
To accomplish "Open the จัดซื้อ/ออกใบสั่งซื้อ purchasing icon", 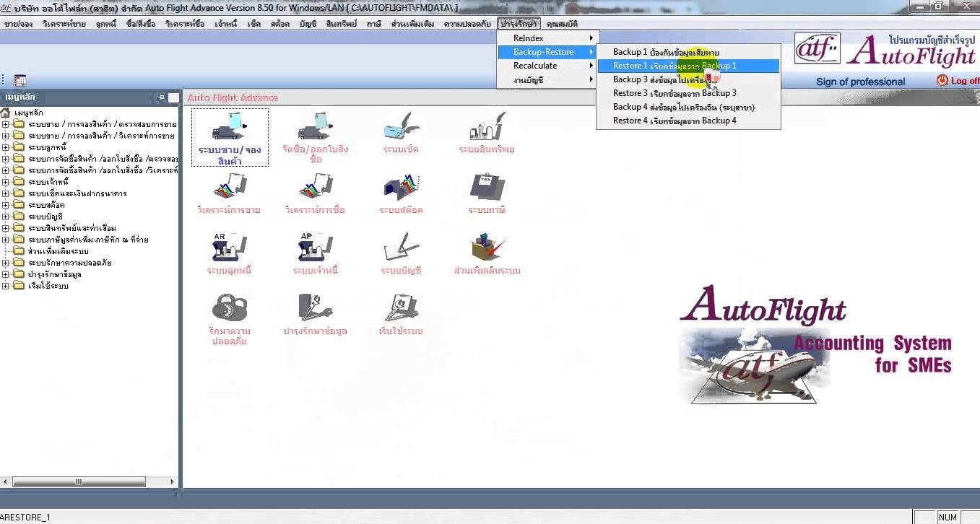I will pyautogui.click(x=316, y=126).
